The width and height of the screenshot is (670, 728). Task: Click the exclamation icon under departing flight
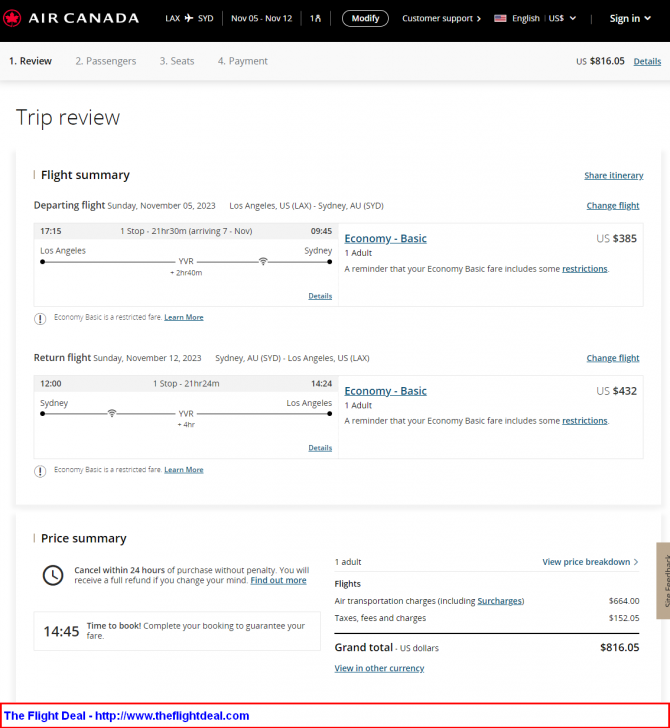40,319
